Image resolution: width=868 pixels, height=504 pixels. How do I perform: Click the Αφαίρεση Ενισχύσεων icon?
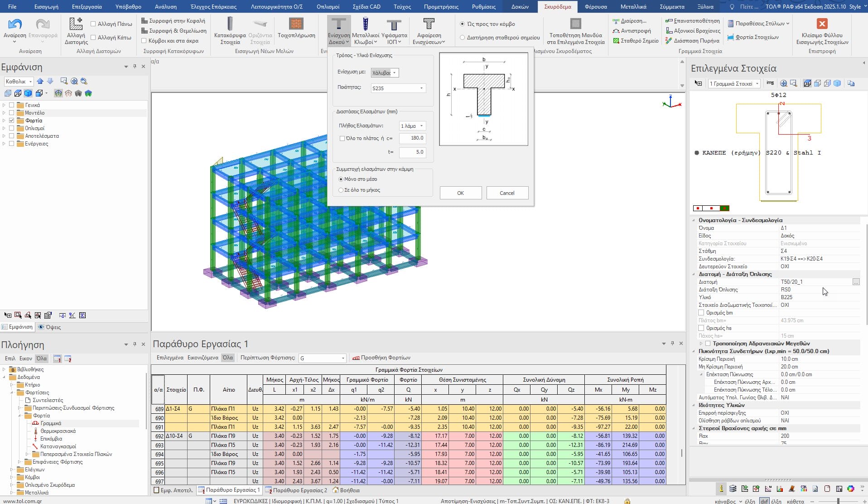coord(429,24)
